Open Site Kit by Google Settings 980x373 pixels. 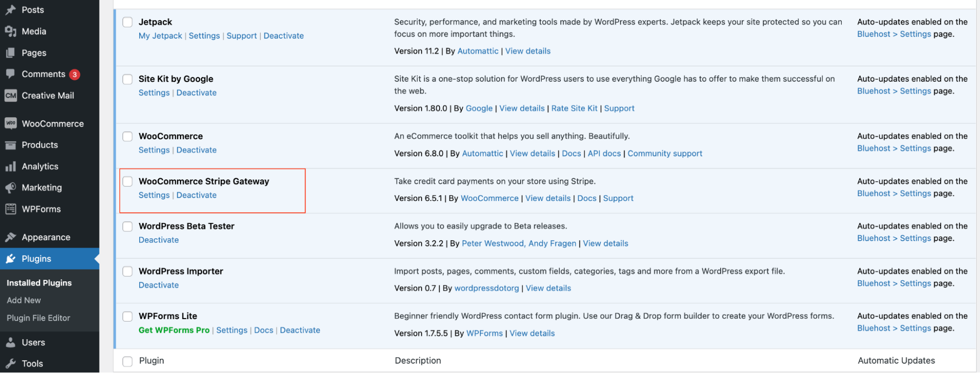154,93
